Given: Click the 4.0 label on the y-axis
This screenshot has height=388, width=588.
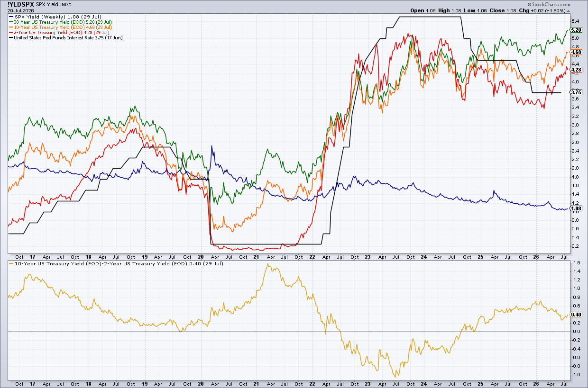Looking at the screenshot, I should 574,82.
